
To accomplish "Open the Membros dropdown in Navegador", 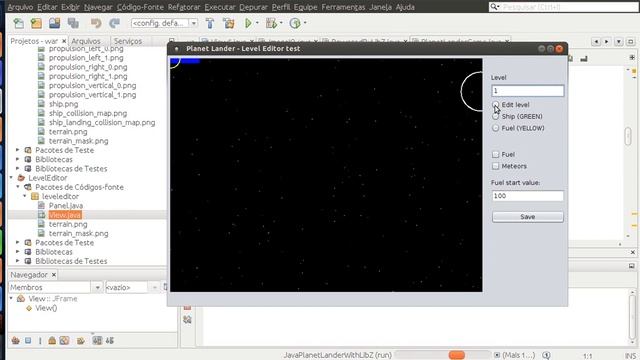I will pos(97,288).
